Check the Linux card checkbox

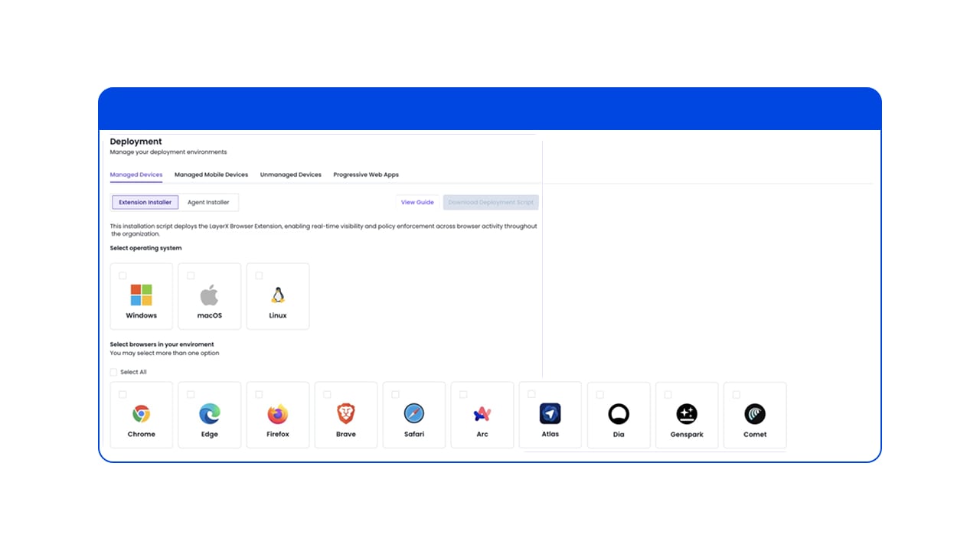click(259, 275)
